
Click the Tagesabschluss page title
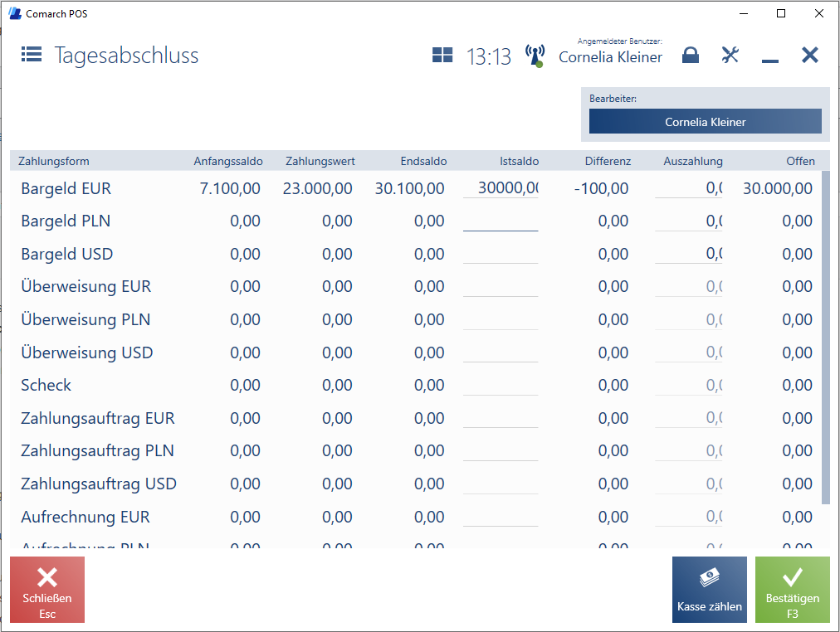(126, 55)
